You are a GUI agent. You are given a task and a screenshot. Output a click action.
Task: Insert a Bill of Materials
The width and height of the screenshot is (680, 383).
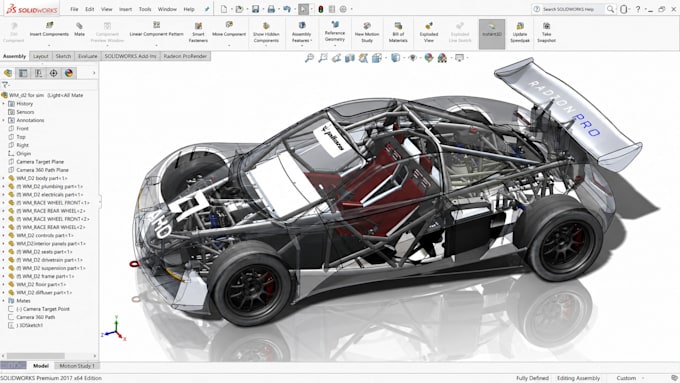tap(398, 33)
